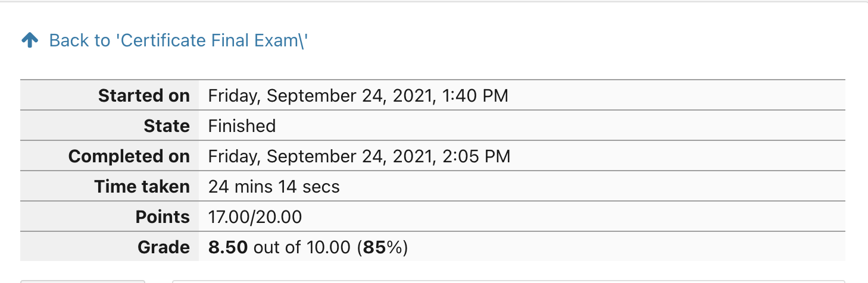The width and height of the screenshot is (868, 283).
Task: Open the Back to 'Certificate Final Exam\' link
Action: coord(179,40)
